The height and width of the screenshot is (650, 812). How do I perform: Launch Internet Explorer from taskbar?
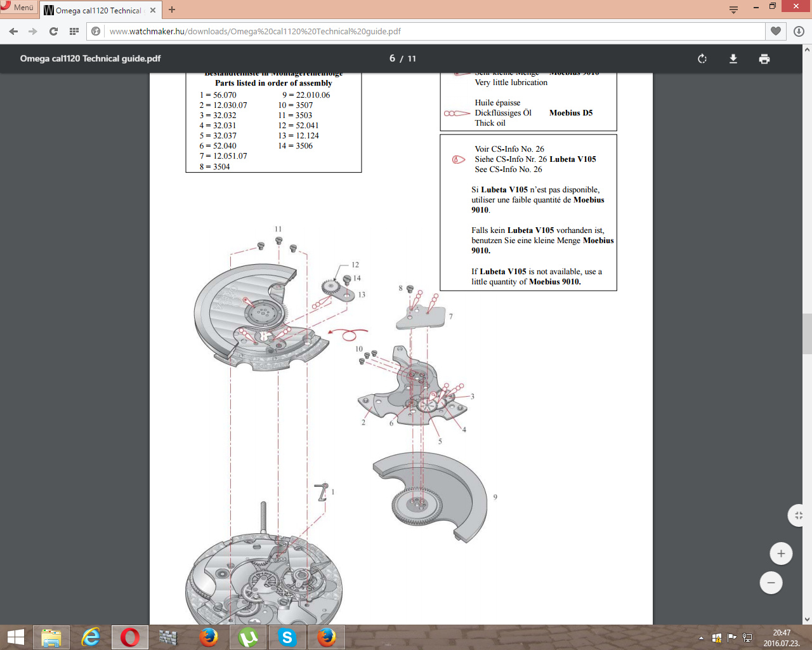point(91,637)
